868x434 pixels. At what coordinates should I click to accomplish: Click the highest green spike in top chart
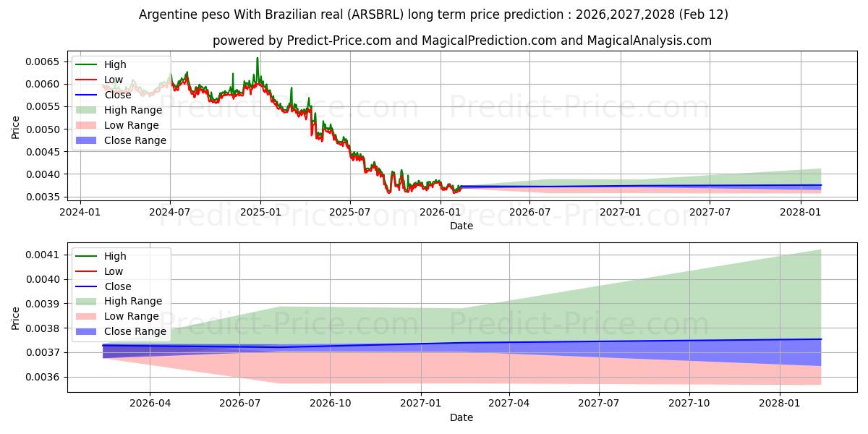tap(257, 59)
